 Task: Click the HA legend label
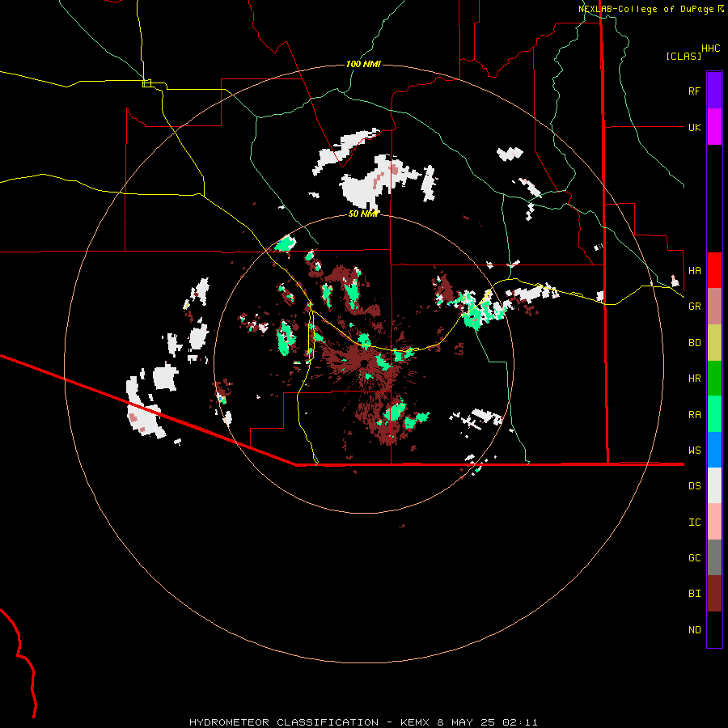click(694, 270)
